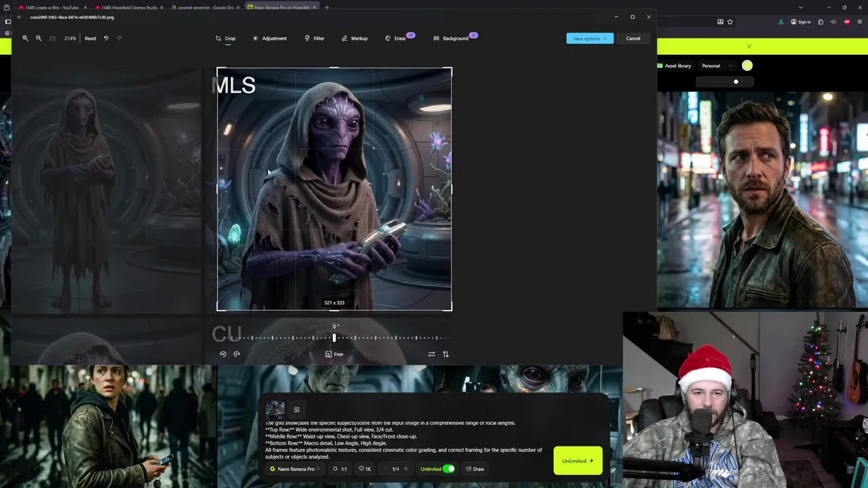Click the Adblock Plus extension icon

click(846, 22)
